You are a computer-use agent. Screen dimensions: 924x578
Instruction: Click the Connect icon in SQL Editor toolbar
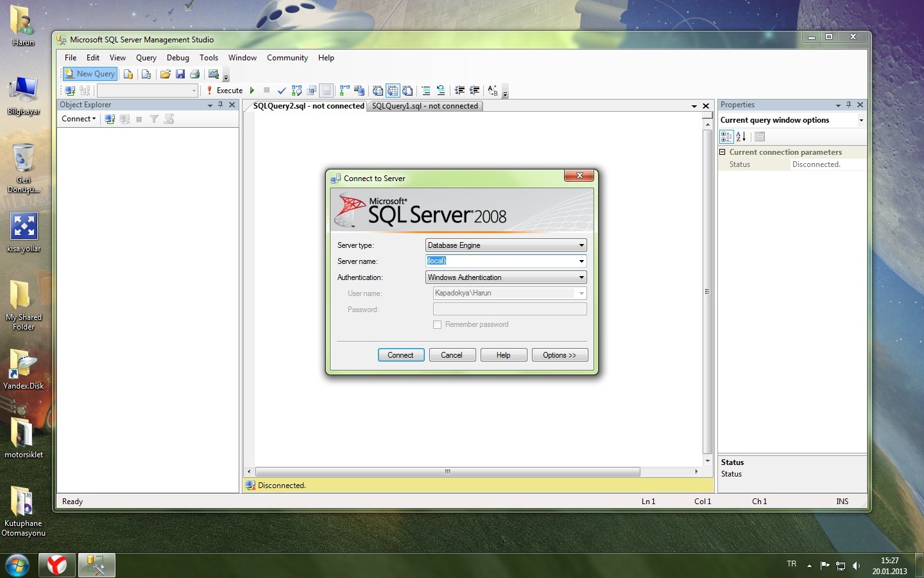click(x=70, y=91)
